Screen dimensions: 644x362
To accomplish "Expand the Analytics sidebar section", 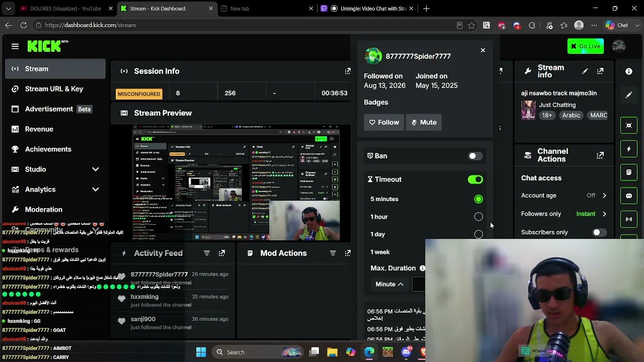I will point(96,190).
